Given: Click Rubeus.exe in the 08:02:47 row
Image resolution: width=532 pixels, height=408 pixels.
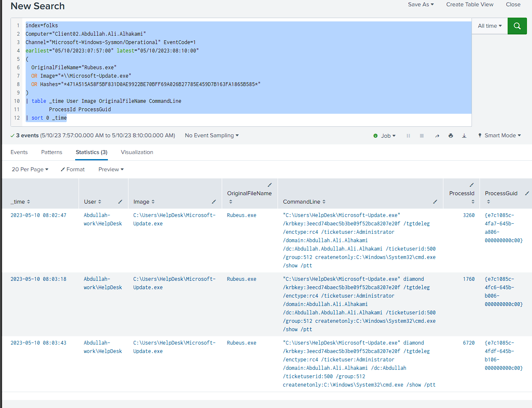Looking at the screenshot, I should (x=241, y=215).
